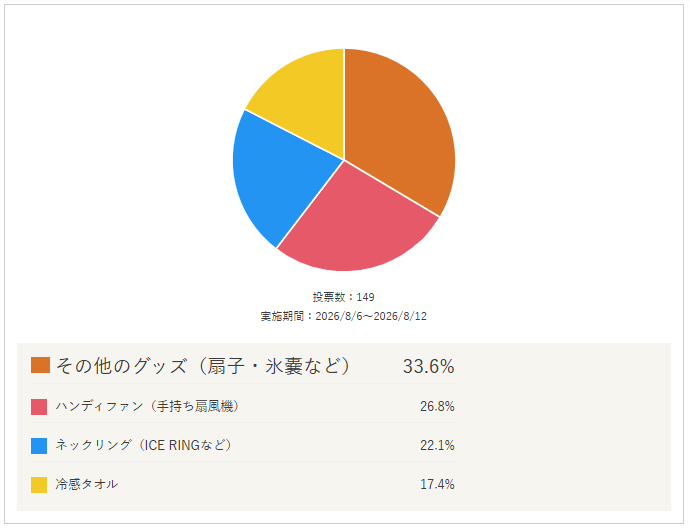This screenshot has height=531, width=690.
Task: Click the ICE RING text in legend
Action: 172,445
